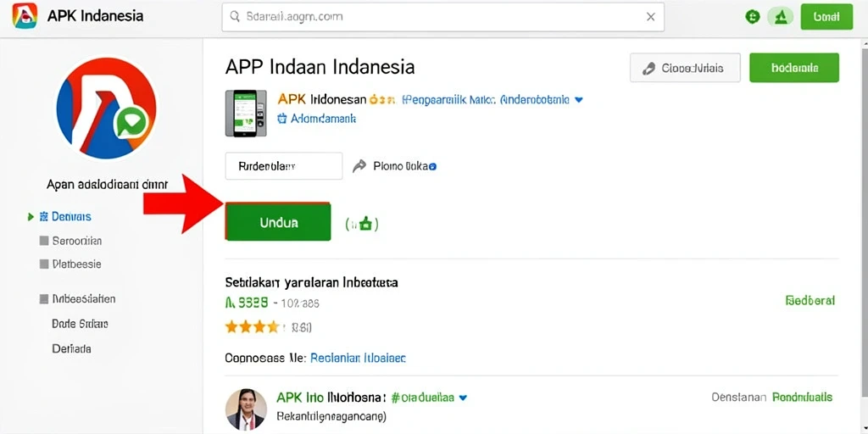Click the grey button with the link icon
The width and height of the screenshot is (868, 434).
pos(685,68)
